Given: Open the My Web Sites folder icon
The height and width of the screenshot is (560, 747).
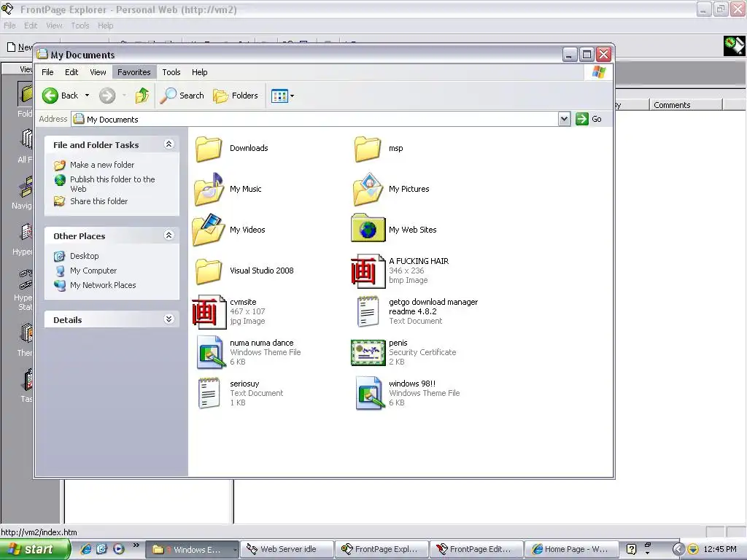Looking at the screenshot, I should pyautogui.click(x=368, y=228).
